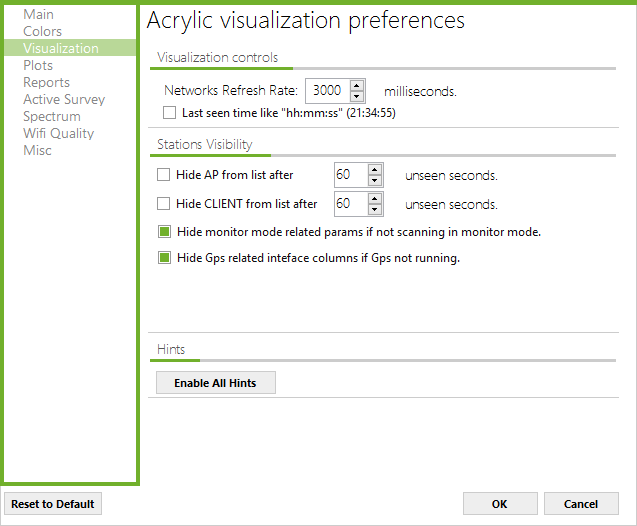Switch to Plots preferences
Viewport: 637px width, 526px height.
[38, 65]
